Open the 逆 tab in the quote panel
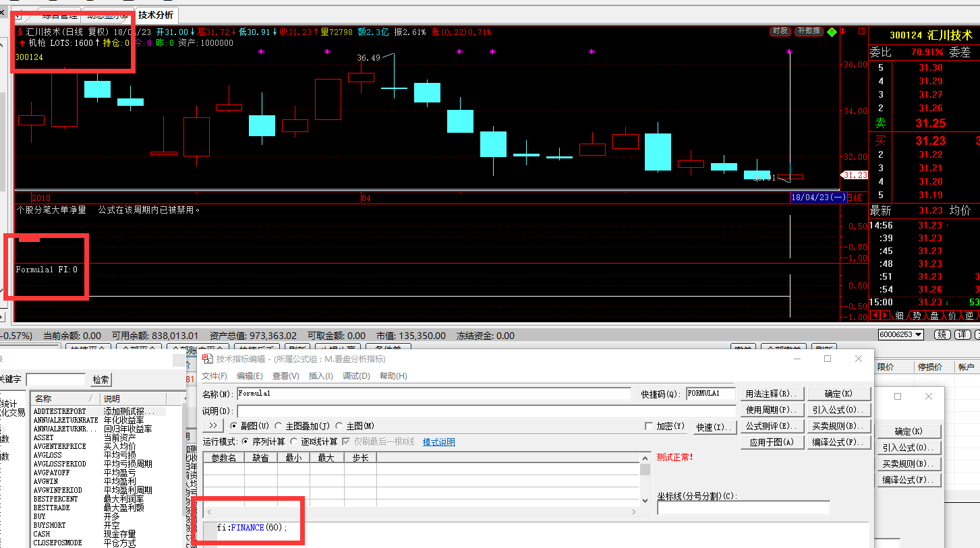Screen dimensions: 980x548 969,315
